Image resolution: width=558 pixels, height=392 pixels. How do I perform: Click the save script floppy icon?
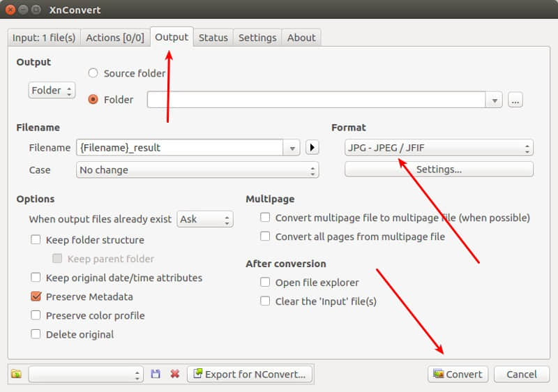(156, 375)
